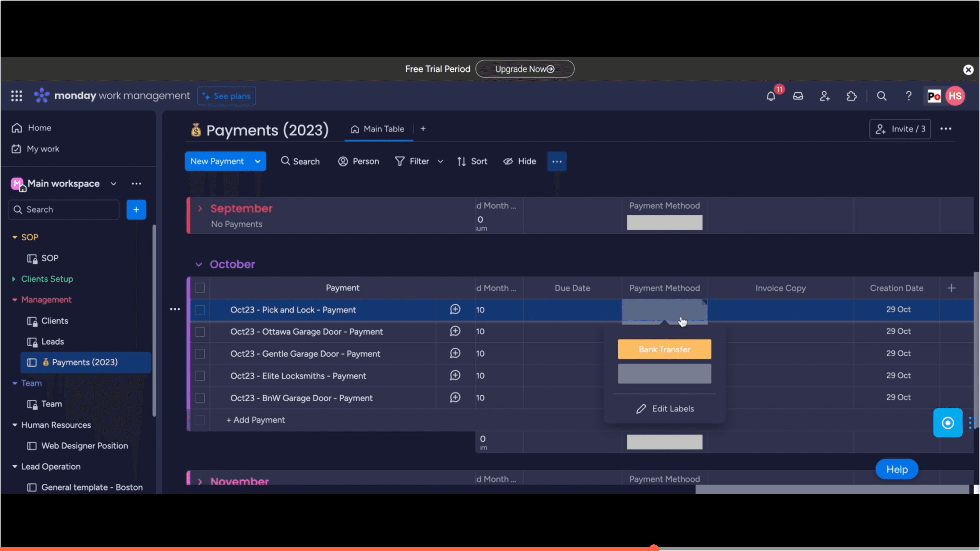Expand the November group
980x551 pixels.
[200, 481]
